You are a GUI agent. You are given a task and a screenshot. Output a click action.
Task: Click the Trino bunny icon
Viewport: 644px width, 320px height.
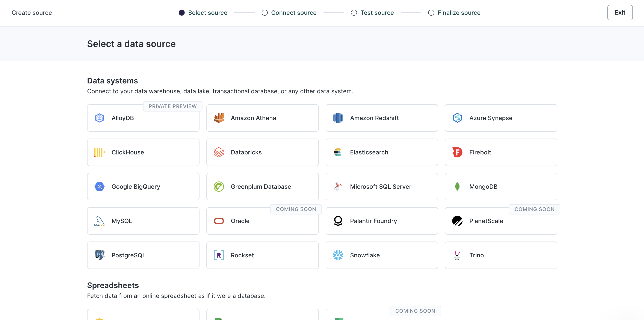coord(457,255)
